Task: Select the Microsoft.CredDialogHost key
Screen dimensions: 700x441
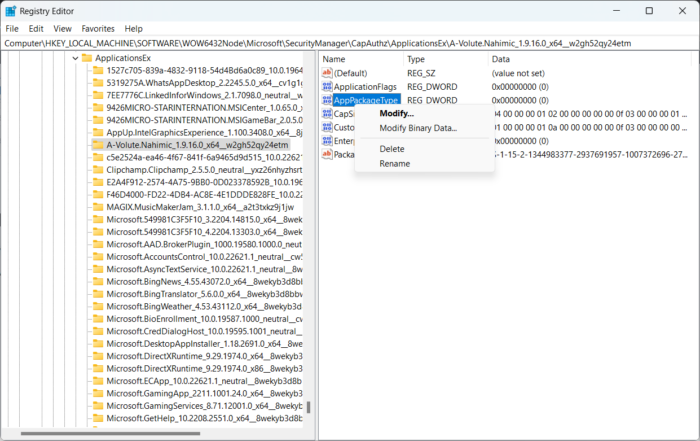Action: 204,331
